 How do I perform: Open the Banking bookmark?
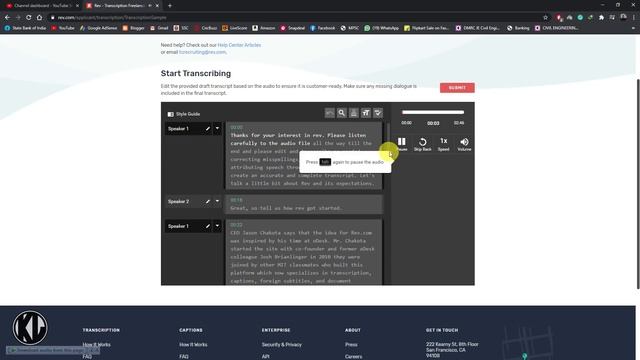coord(518,28)
